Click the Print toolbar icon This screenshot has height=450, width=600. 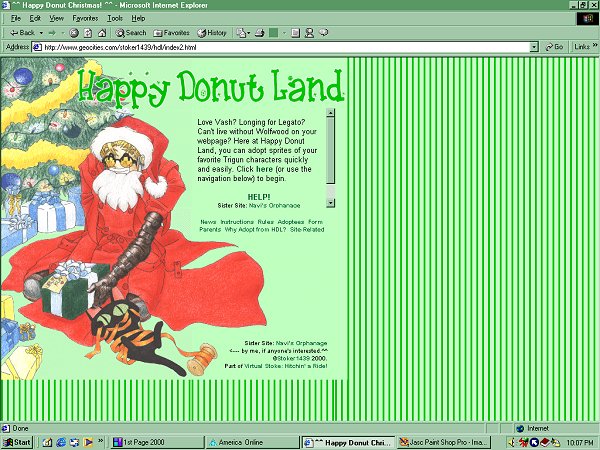pyautogui.click(x=260, y=33)
